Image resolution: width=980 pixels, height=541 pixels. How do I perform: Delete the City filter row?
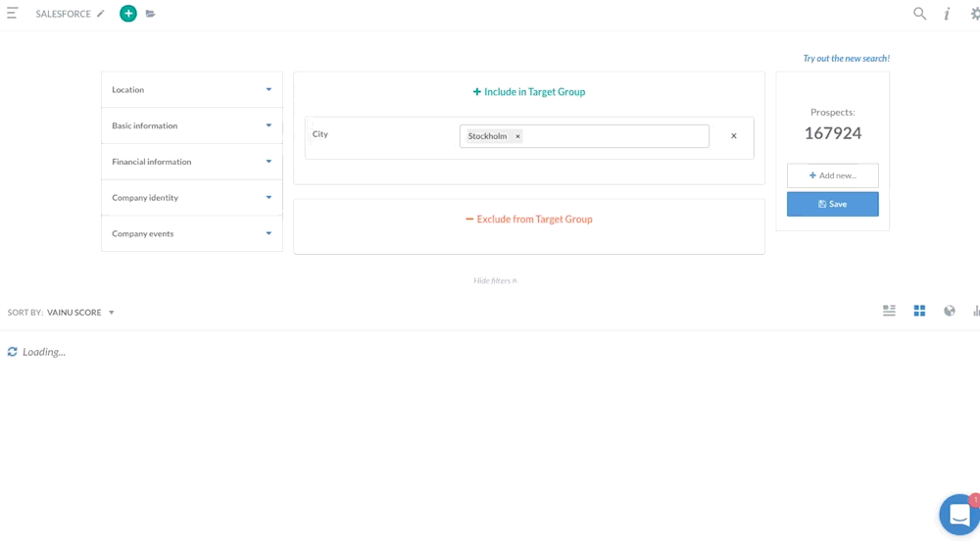coord(733,136)
